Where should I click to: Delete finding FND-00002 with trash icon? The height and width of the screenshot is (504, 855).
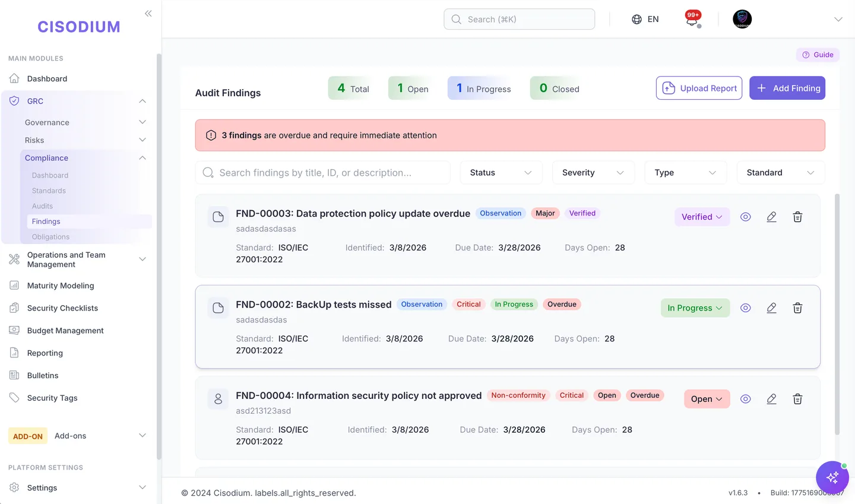coord(797,308)
